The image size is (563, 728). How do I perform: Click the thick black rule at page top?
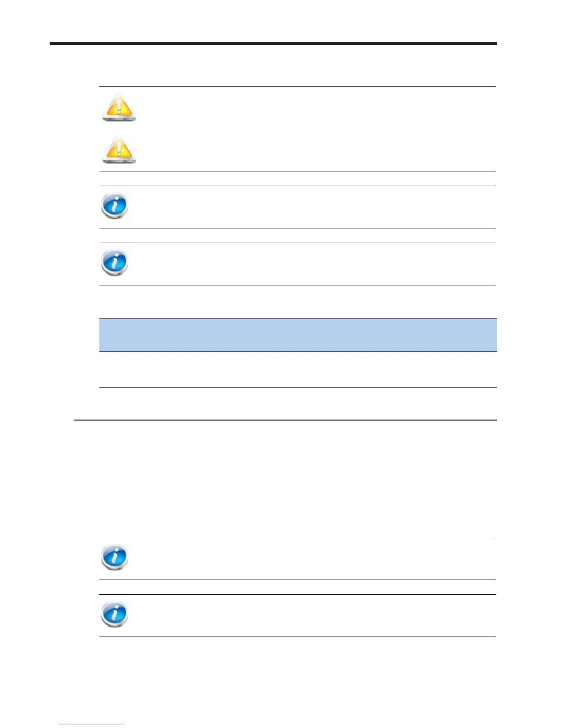pos(273,44)
